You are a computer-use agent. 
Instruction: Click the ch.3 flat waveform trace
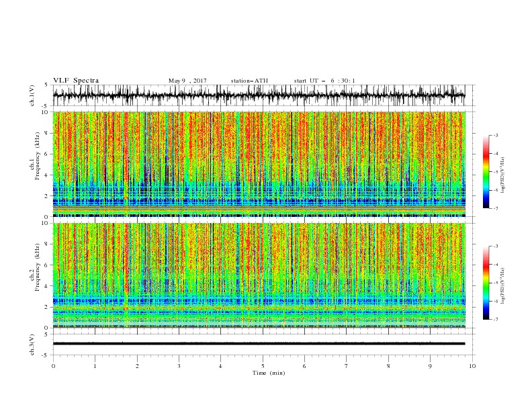[x=259, y=344]
